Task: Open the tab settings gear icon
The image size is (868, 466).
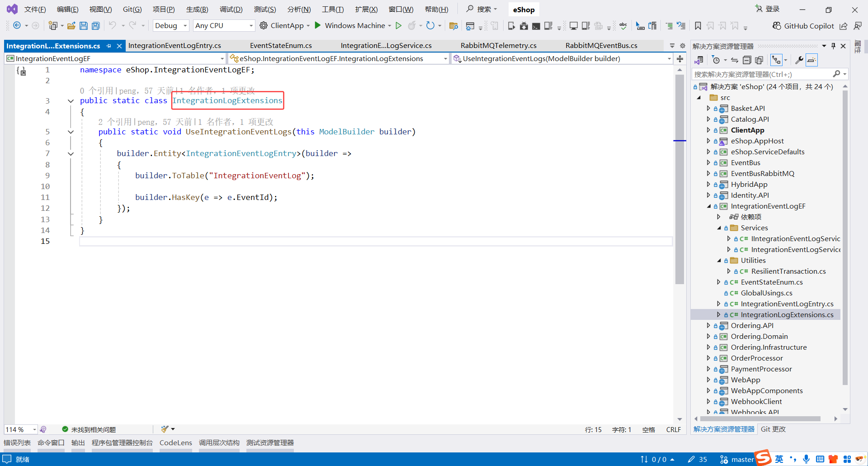Action: (683, 46)
